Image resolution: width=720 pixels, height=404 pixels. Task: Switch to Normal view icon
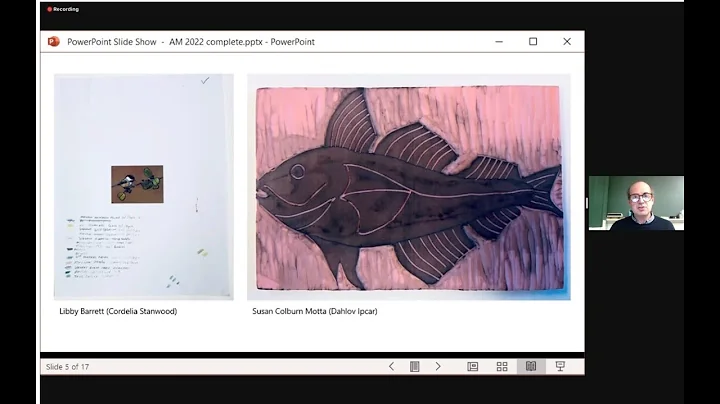472,366
